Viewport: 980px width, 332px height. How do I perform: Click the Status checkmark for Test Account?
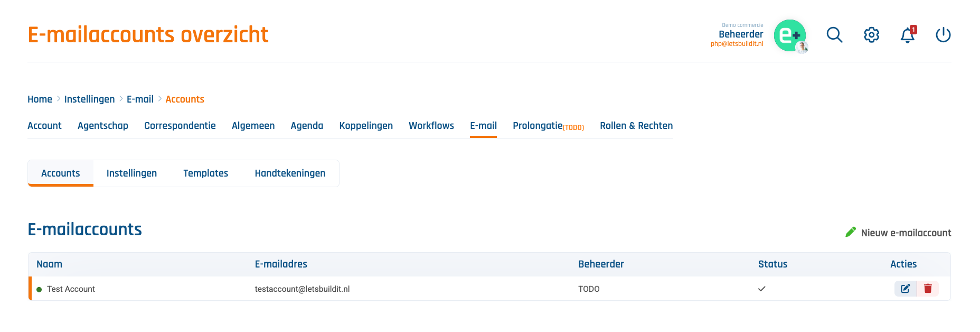[x=761, y=289]
